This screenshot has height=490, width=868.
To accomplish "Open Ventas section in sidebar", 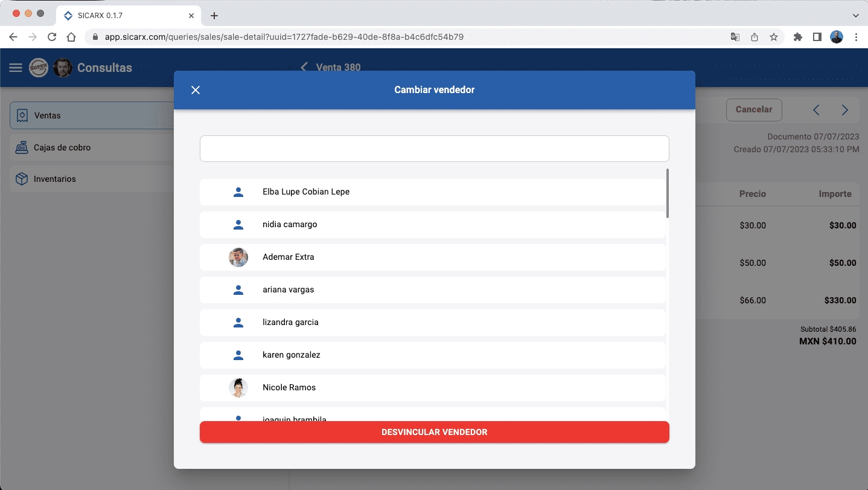I will pos(91,115).
